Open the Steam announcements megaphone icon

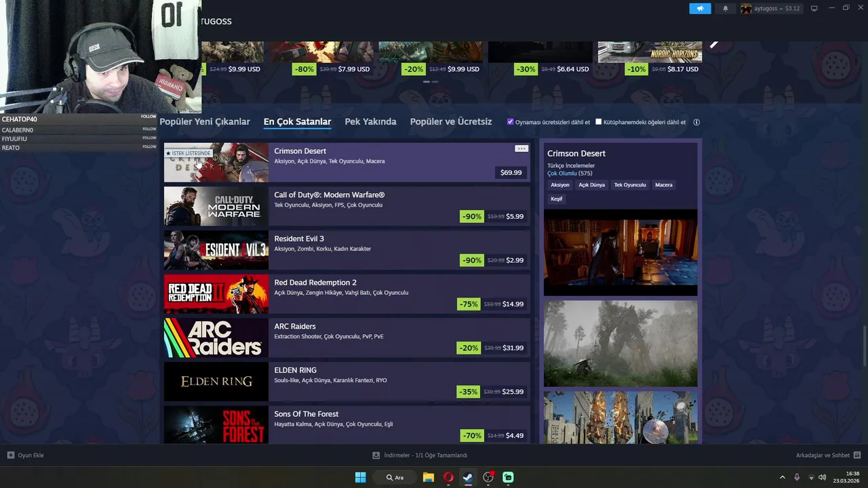point(700,8)
